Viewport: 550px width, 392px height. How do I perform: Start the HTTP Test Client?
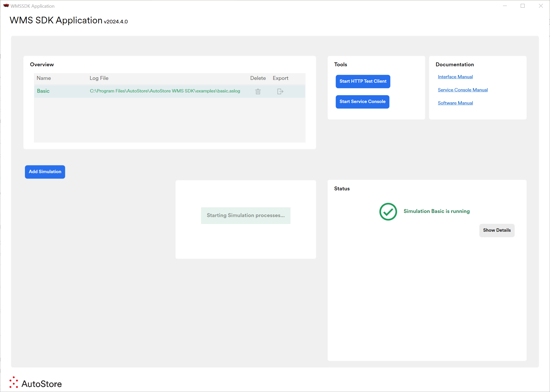point(363,81)
